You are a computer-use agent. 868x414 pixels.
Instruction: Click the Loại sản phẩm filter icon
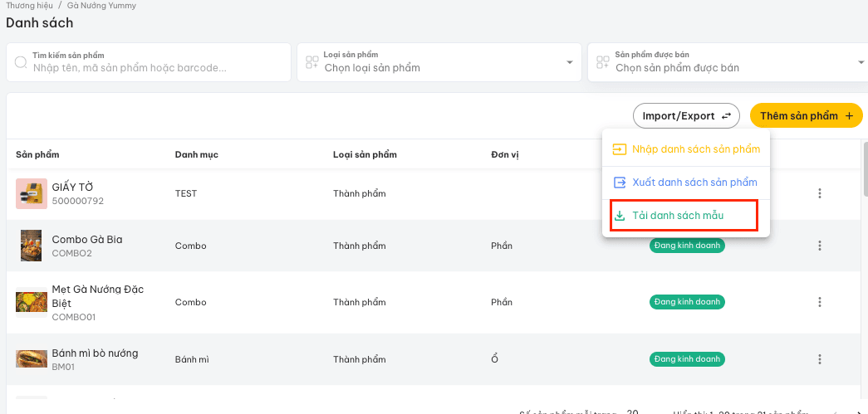[311, 62]
